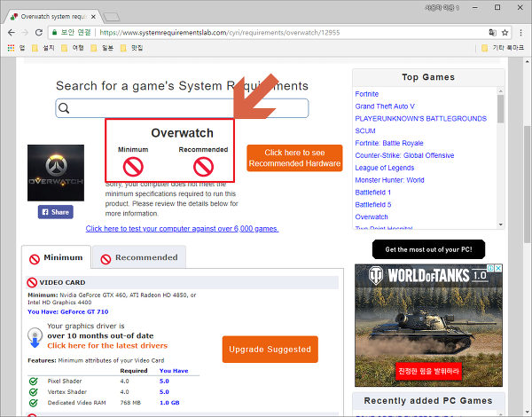Open League of Legends link
Viewport: 532px width, 417px height.
[x=385, y=168]
